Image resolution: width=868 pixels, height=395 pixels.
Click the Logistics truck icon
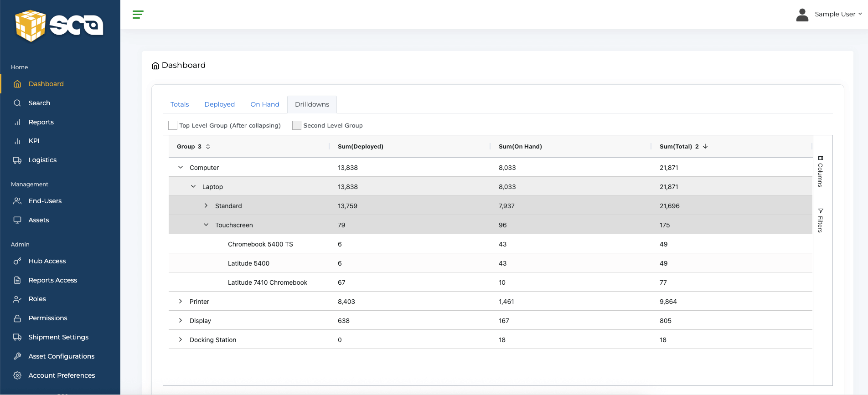click(x=17, y=160)
